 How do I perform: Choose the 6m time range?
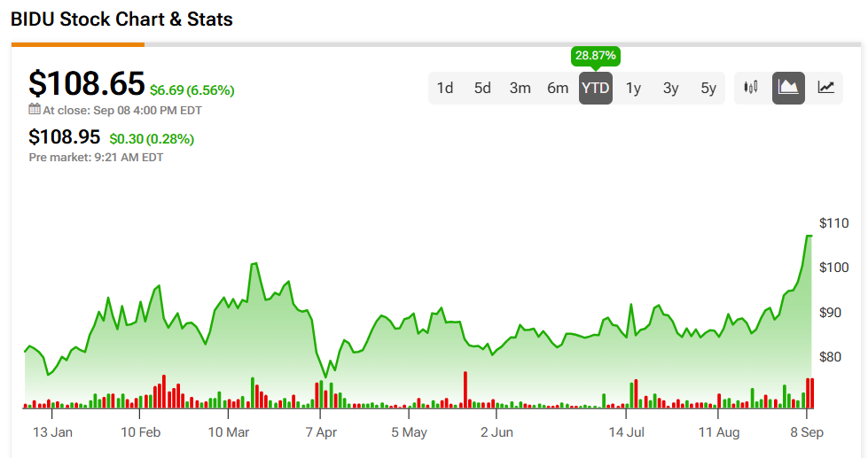(558, 88)
